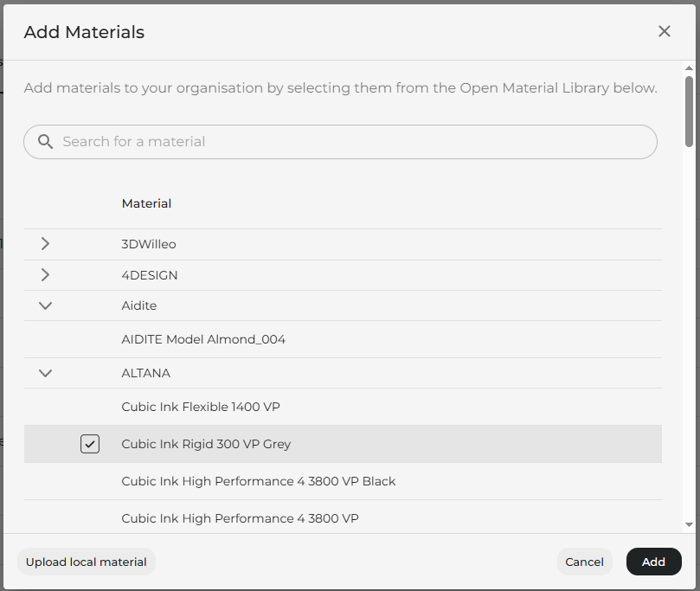700x591 pixels.
Task: Collapse the Aidite group
Action: pos(46,305)
